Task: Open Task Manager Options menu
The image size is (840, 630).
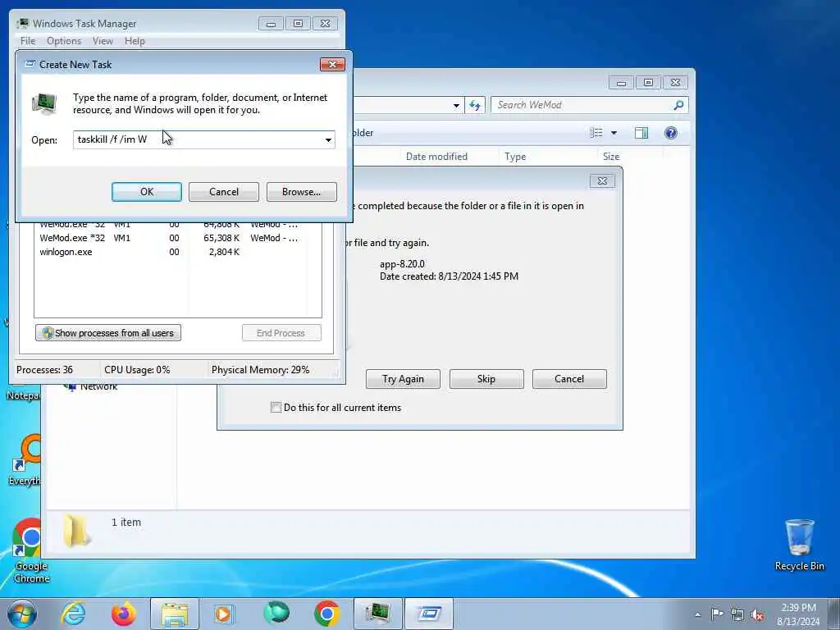Action: [64, 41]
